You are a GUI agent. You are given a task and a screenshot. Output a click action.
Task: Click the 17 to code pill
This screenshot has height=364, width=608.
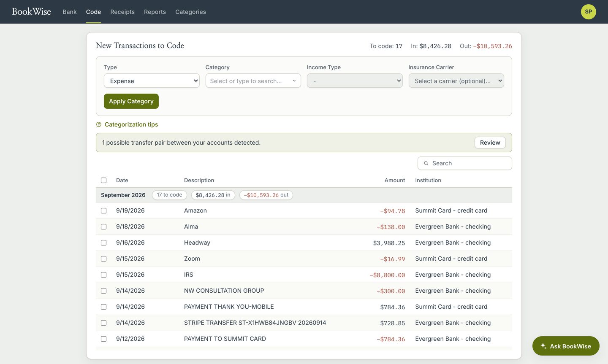click(x=169, y=195)
